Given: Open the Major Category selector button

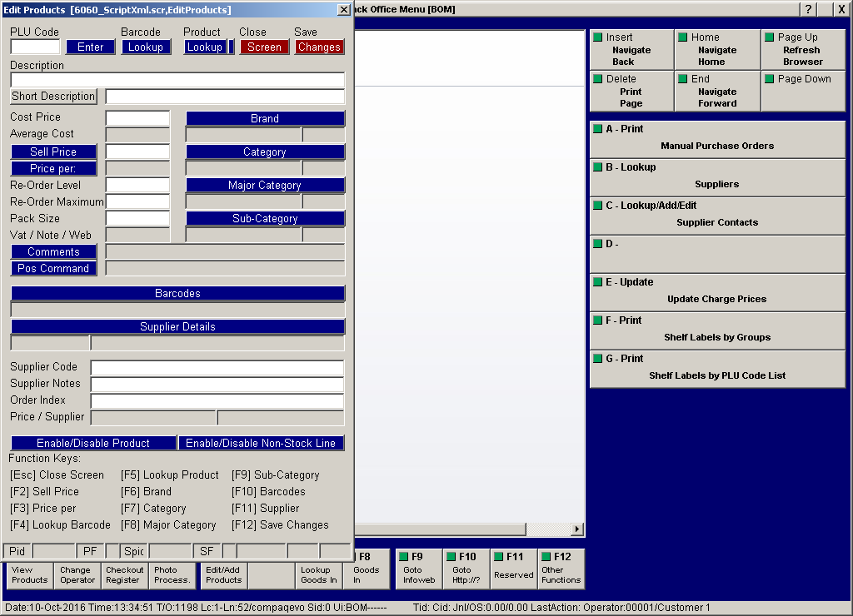Looking at the screenshot, I should tap(265, 186).
